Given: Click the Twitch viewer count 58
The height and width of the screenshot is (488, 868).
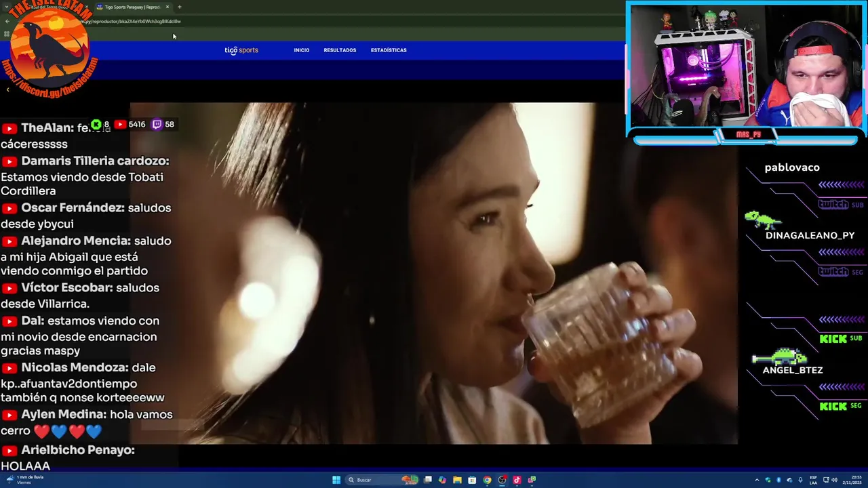Looking at the screenshot, I should [163, 125].
